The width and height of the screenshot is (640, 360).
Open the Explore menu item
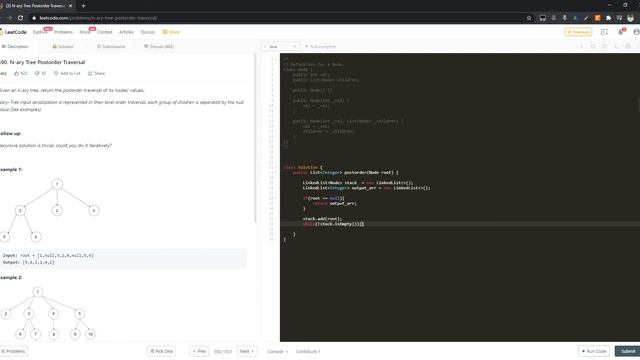(x=40, y=32)
